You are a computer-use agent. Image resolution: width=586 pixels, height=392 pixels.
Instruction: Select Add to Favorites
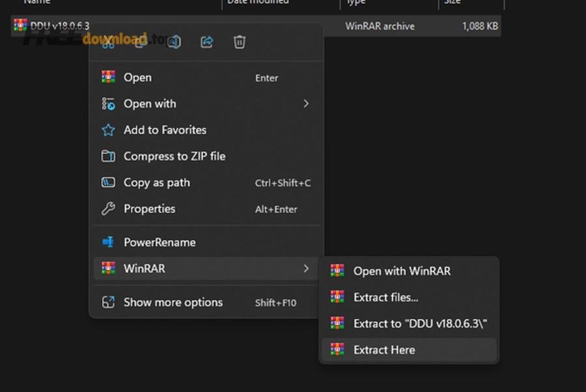pyautogui.click(x=206, y=130)
